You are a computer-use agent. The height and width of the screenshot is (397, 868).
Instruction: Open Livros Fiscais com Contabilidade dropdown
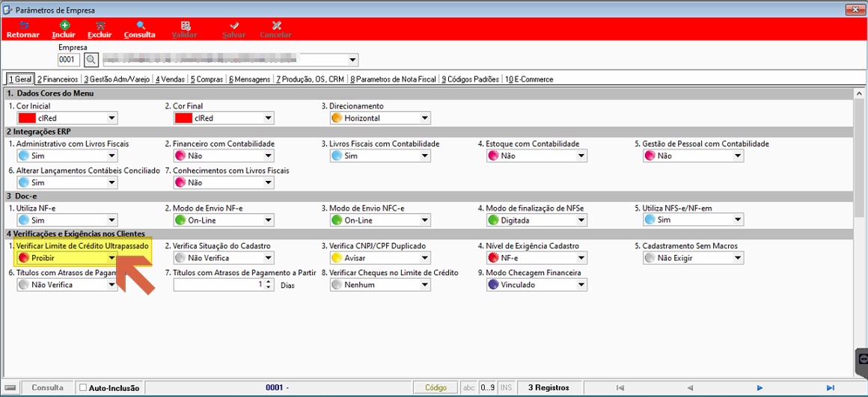point(424,156)
